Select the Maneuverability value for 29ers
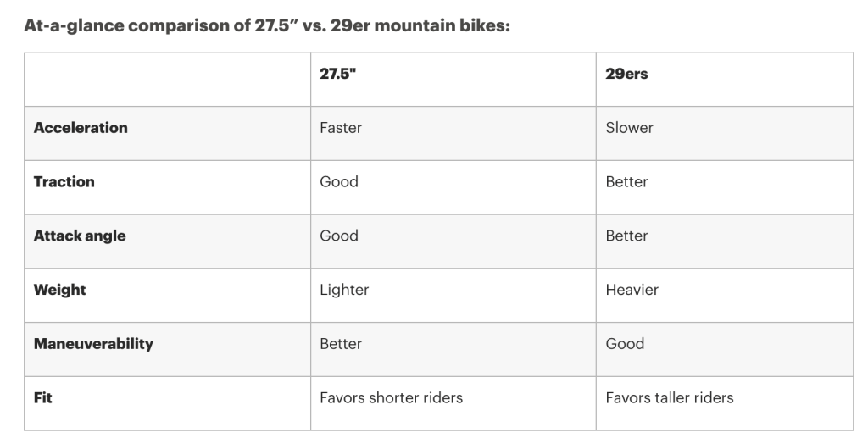The width and height of the screenshot is (868, 444). (x=625, y=344)
